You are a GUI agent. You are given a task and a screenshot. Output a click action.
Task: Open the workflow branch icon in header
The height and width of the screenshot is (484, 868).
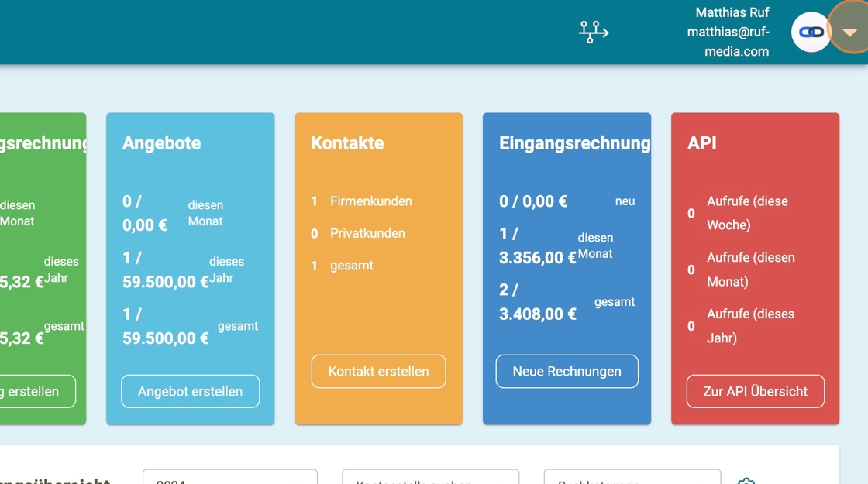594,32
